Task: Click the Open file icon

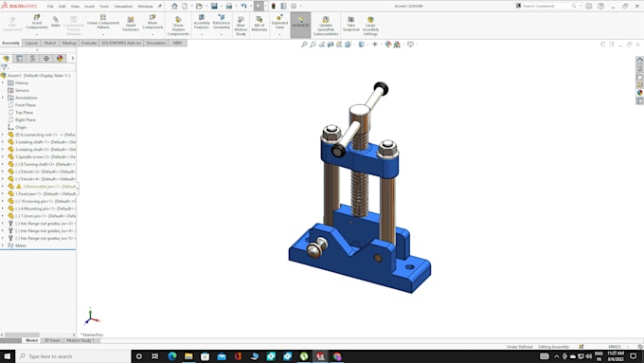Action: click(199, 7)
